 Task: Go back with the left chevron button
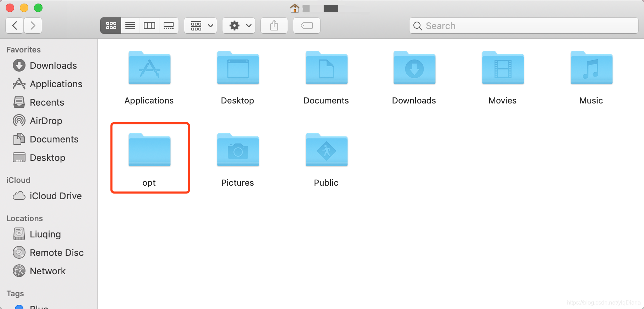(15, 26)
